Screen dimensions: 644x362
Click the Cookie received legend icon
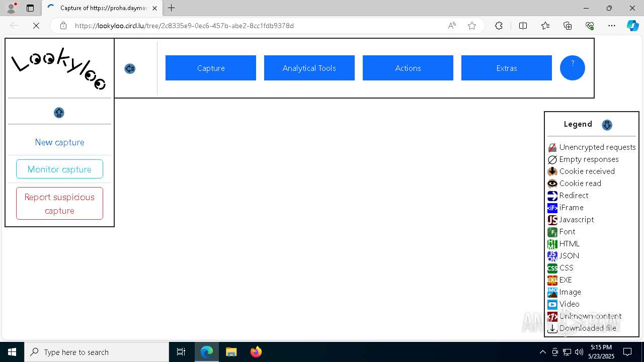point(552,171)
